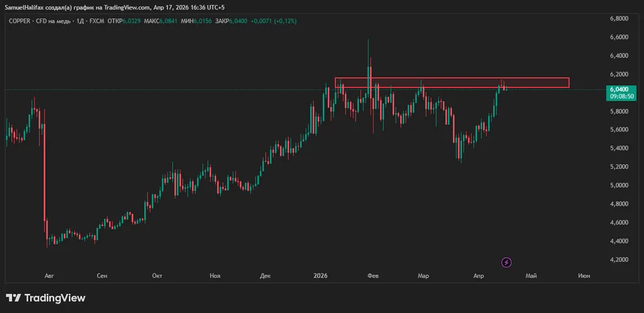Click the +0,0071 (+0,12%) change value
This screenshot has width=644, height=313.
(x=274, y=21)
